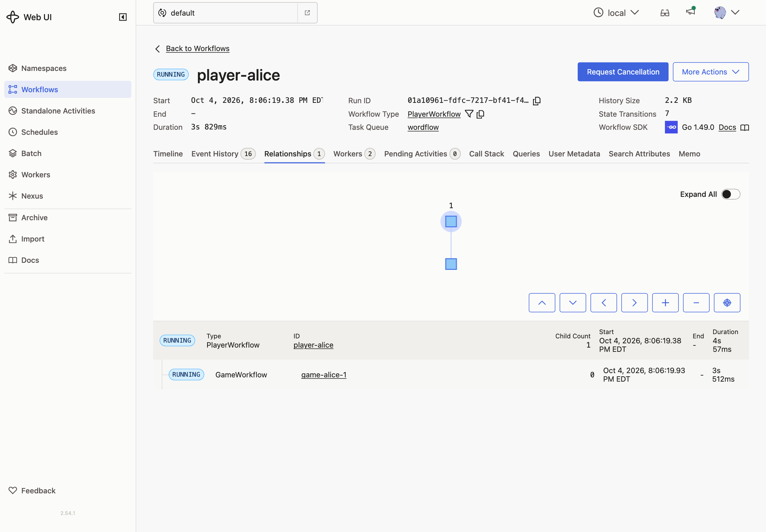Open the labs glasses icon
Screen dimensions: 766x532
pos(665,13)
